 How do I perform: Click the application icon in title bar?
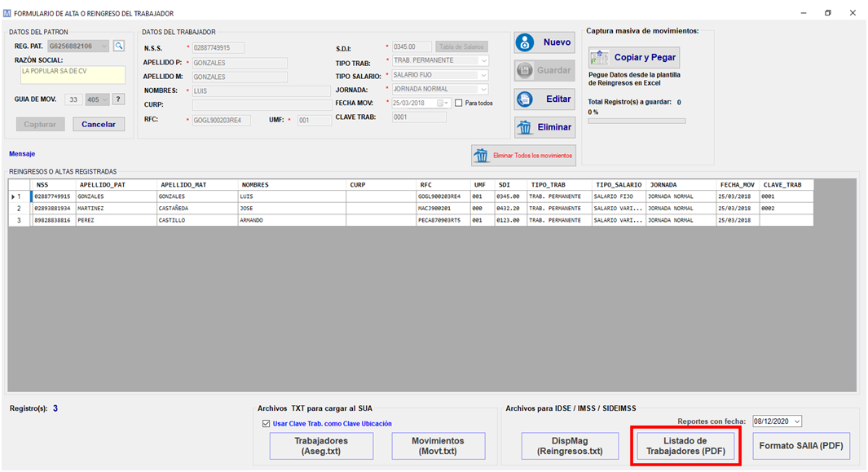pyautogui.click(x=7, y=13)
